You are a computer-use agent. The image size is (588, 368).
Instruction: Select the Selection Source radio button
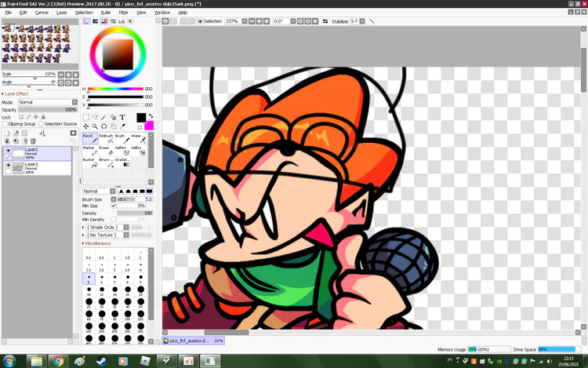tap(42, 124)
